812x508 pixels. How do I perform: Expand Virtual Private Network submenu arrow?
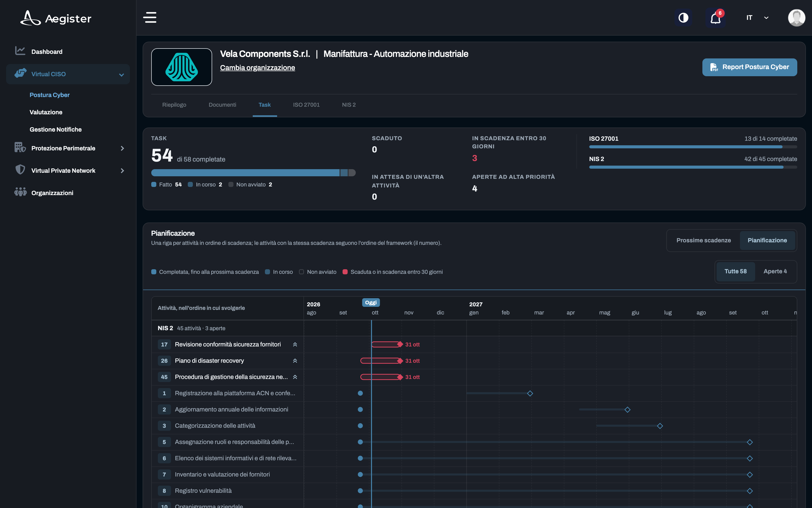pyautogui.click(x=122, y=171)
